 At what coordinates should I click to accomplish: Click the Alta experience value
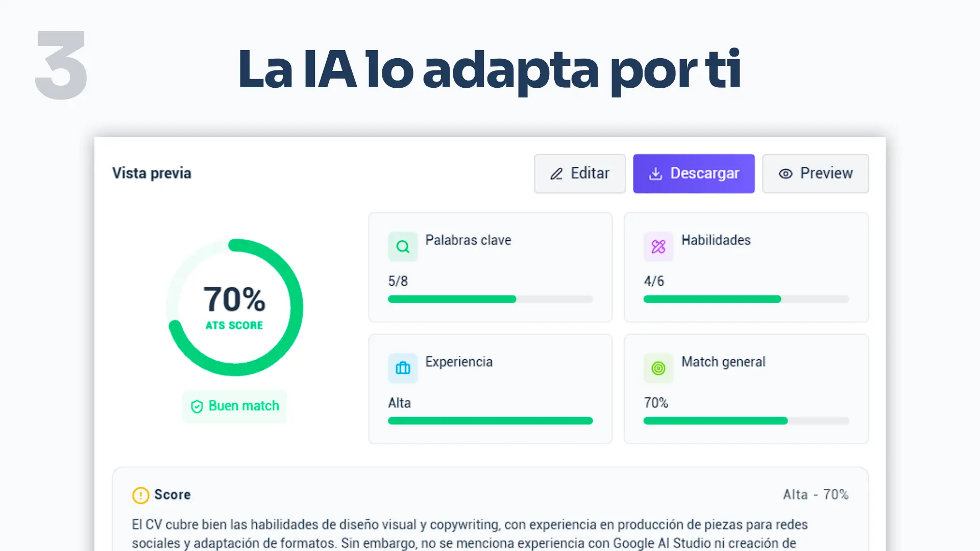(x=399, y=403)
